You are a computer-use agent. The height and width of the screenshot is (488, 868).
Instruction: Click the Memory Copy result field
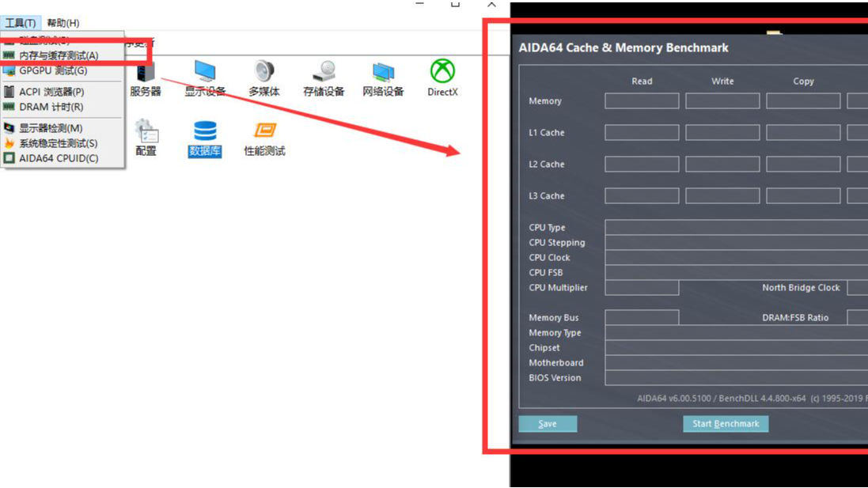(x=803, y=100)
